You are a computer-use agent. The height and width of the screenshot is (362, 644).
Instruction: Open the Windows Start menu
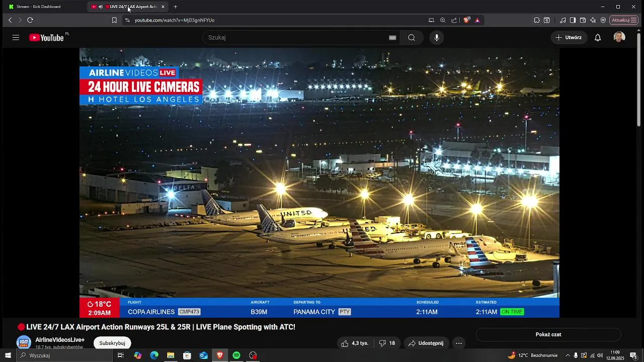tap(8, 355)
